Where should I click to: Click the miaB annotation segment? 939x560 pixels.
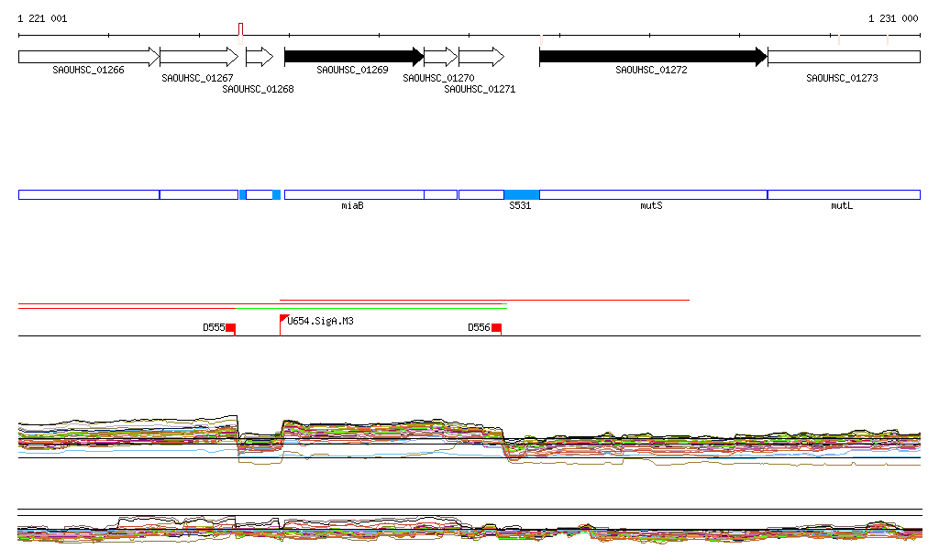[354, 194]
